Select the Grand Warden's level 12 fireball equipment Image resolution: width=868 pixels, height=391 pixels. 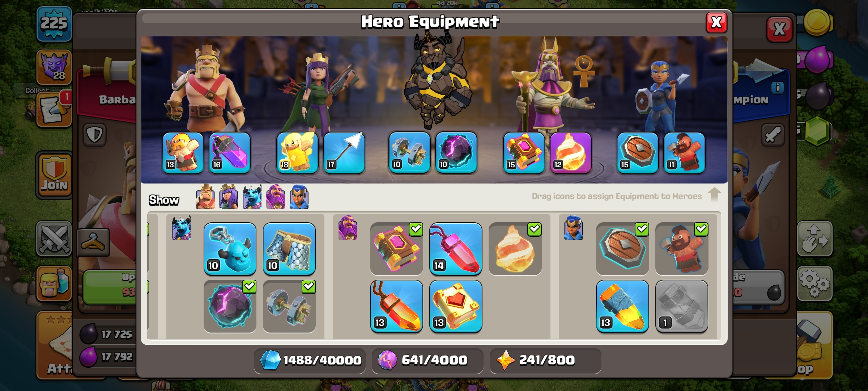(x=571, y=152)
